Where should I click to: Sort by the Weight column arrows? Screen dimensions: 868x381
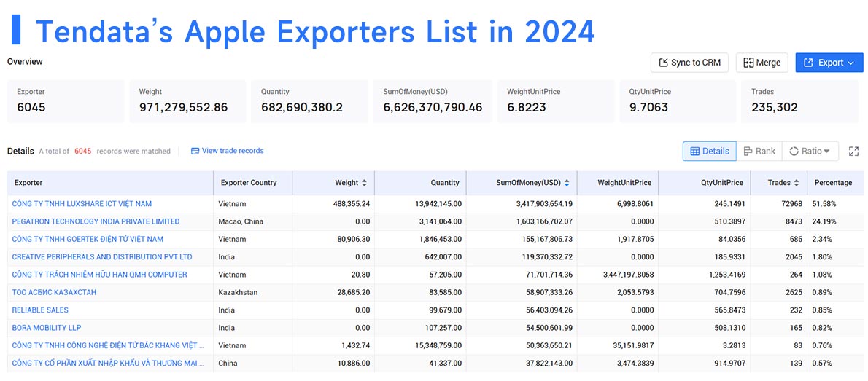364,182
